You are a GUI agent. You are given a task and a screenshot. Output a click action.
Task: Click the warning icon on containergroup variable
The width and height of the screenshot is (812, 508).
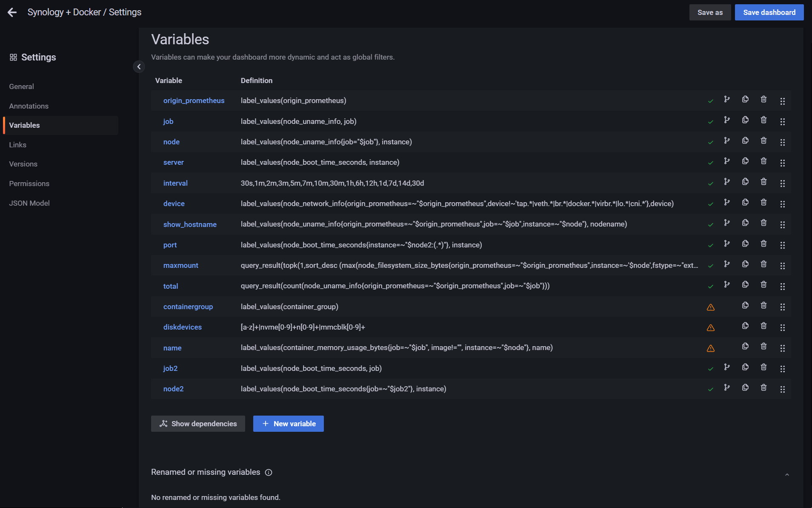tap(710, 307)
